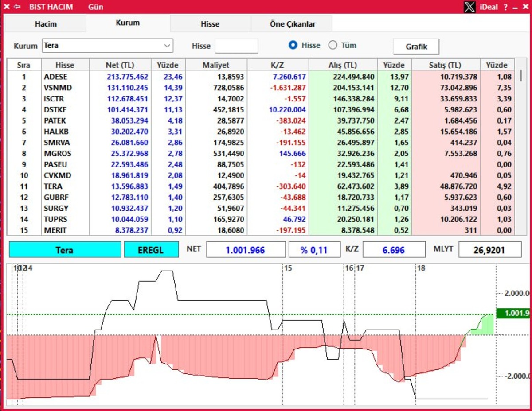Viewport: 532px width, 411px height.
Task: Click Maliyet value 728,0586
Action: click(228, 88)
